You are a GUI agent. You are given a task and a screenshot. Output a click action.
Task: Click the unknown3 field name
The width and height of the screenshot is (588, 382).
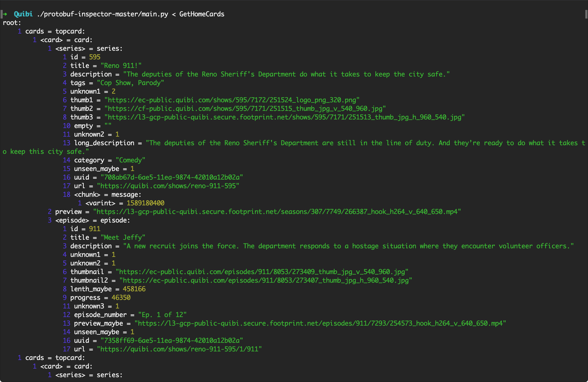point(89,306)
